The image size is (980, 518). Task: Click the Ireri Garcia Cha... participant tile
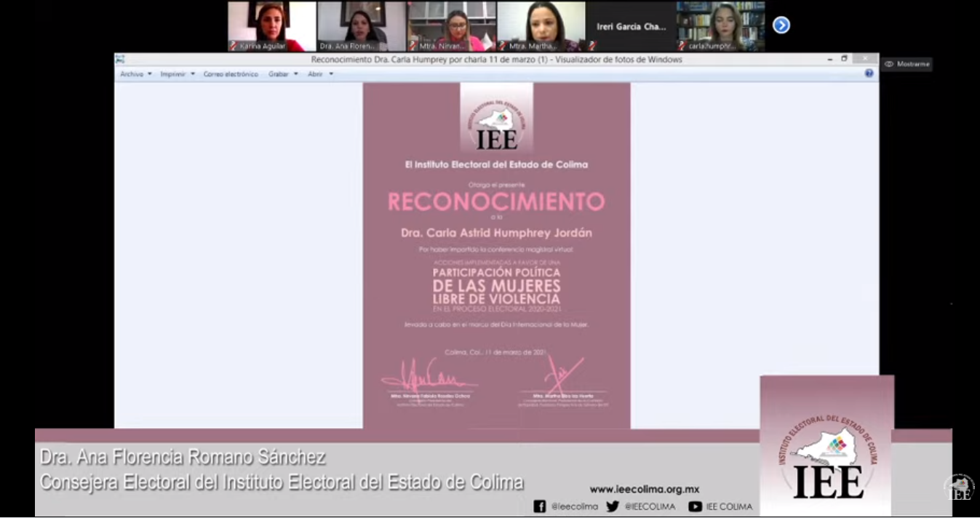[631, 26]
